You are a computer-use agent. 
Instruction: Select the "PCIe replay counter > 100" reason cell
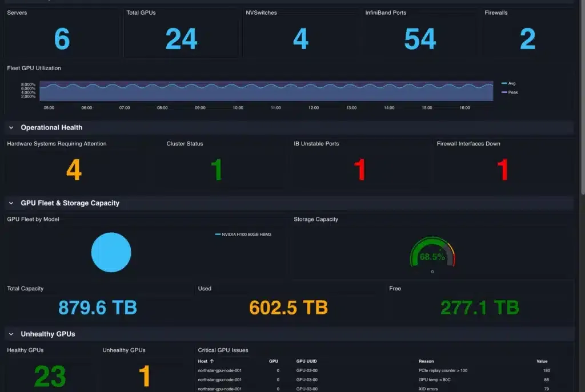[x=443, y=370]
